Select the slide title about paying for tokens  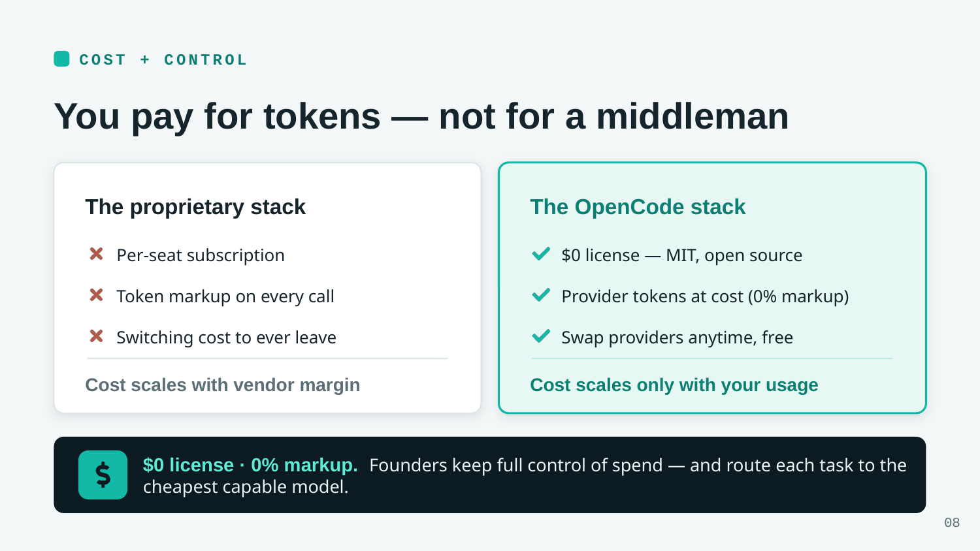(421, 116)
